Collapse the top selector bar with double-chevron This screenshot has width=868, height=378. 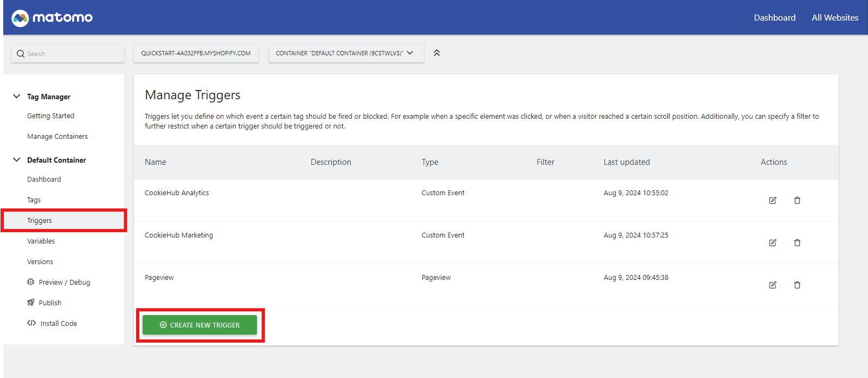click(x=436, y=53)
